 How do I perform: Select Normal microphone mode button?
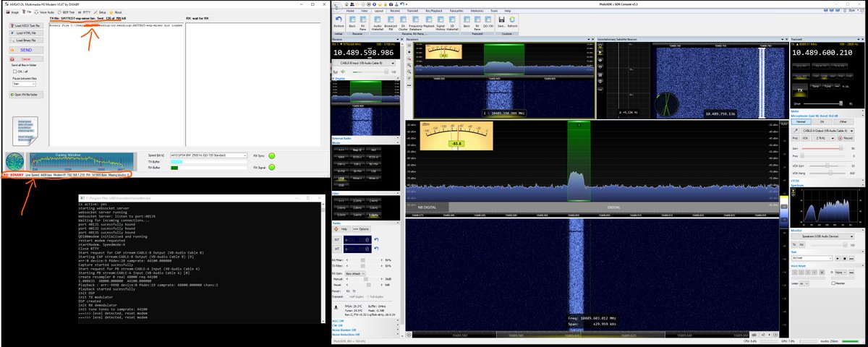803,121
